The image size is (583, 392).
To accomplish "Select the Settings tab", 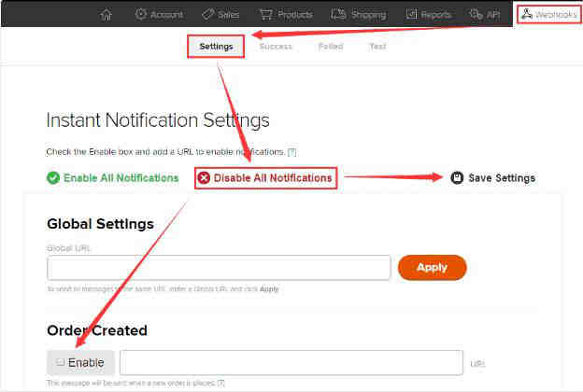I will click(216, 47).
